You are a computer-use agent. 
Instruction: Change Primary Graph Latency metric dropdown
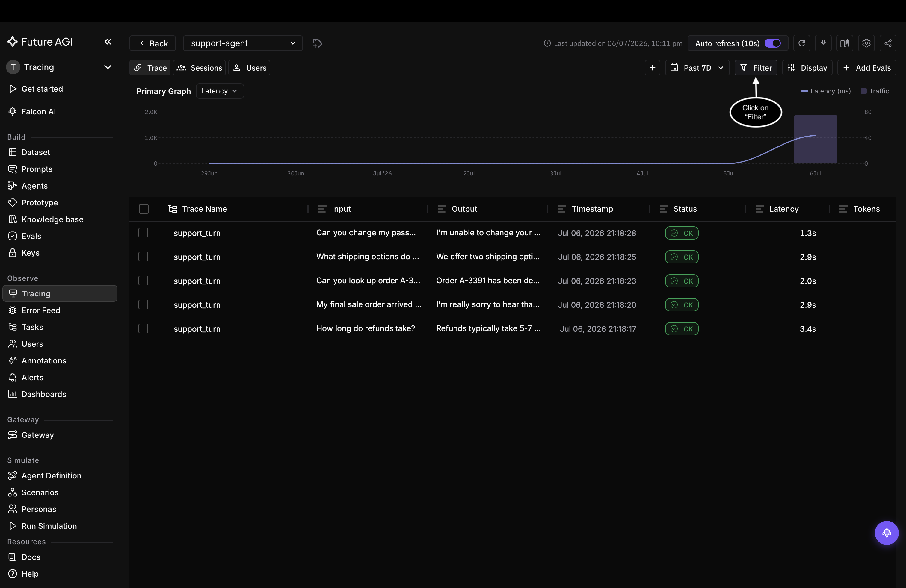[220, 91]
